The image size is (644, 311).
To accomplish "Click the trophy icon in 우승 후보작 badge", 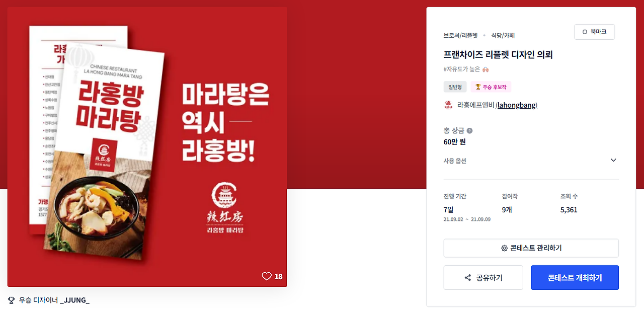I will pos(478,87).
